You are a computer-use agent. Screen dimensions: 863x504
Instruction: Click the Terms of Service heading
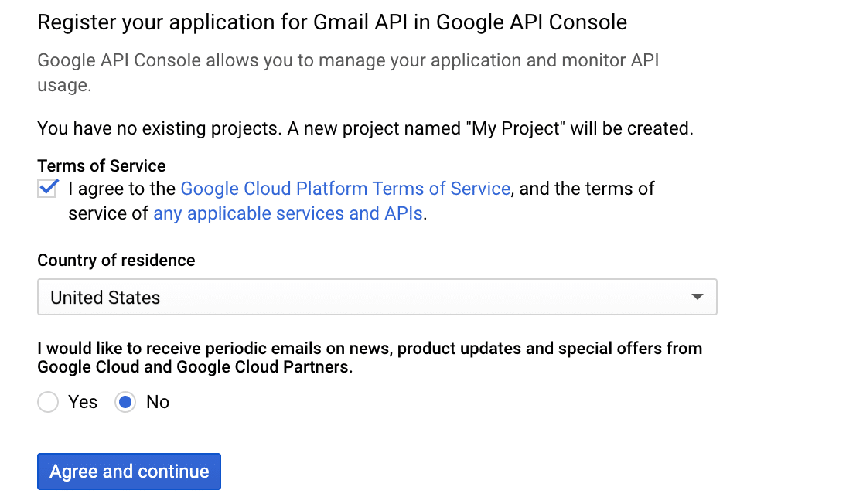coord(101,166)
